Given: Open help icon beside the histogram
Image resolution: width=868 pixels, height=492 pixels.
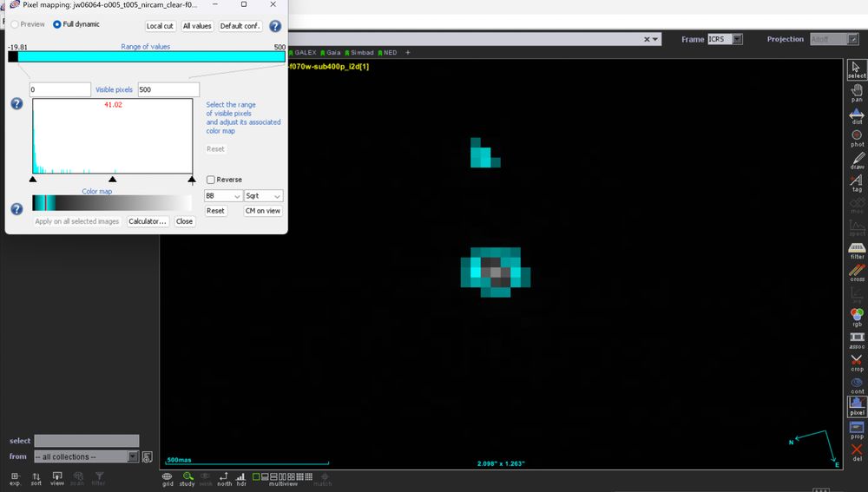Looking at the screenshot, I should 16,103.
